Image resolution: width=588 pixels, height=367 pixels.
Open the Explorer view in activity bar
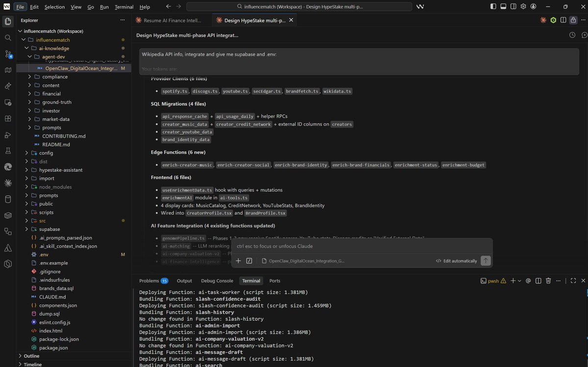coord(8,21)
